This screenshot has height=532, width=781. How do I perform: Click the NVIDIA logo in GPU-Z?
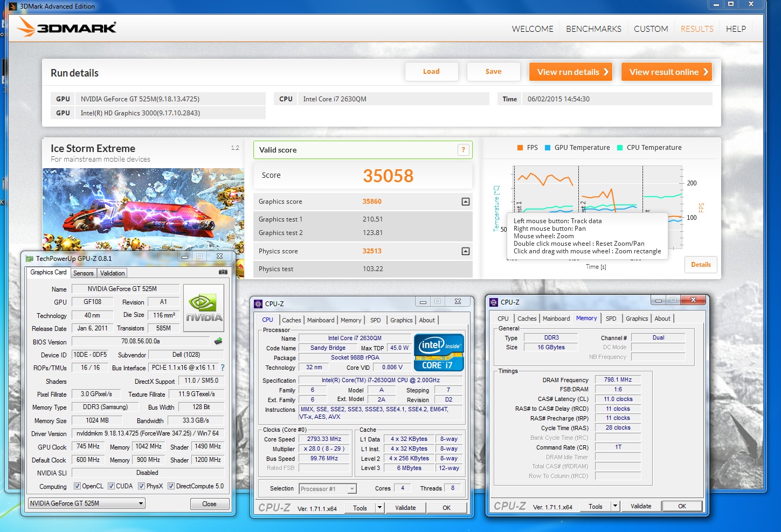pos(204,308)
